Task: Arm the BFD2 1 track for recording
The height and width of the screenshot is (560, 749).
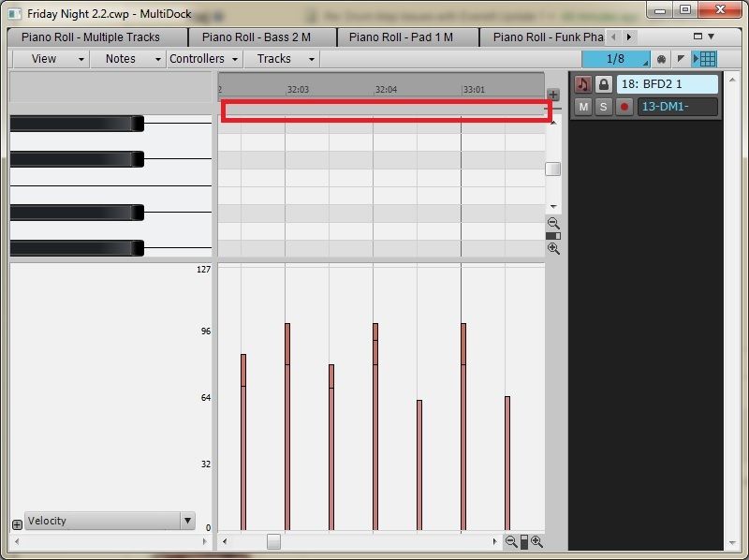Action: [624, 107]
